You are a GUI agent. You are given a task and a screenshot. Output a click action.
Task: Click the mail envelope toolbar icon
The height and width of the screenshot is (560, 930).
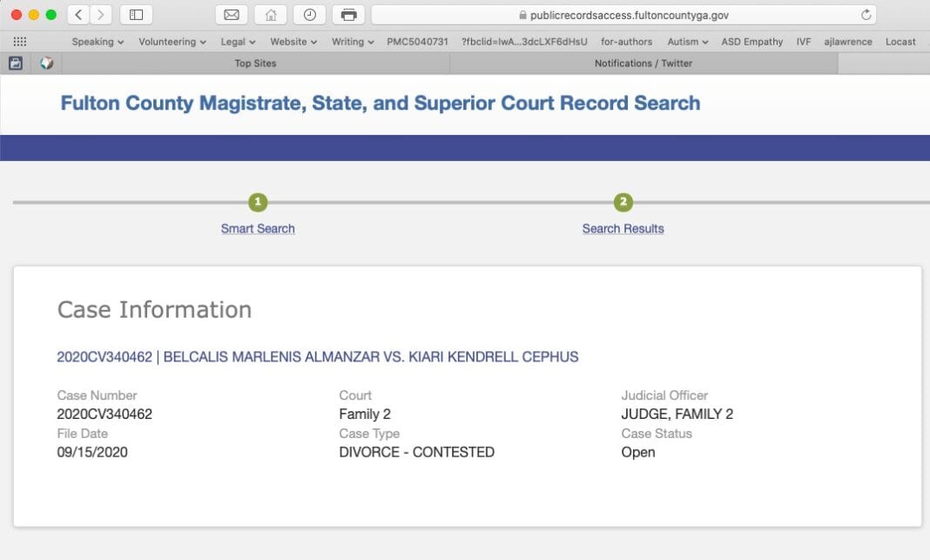[x=231, y=15]
